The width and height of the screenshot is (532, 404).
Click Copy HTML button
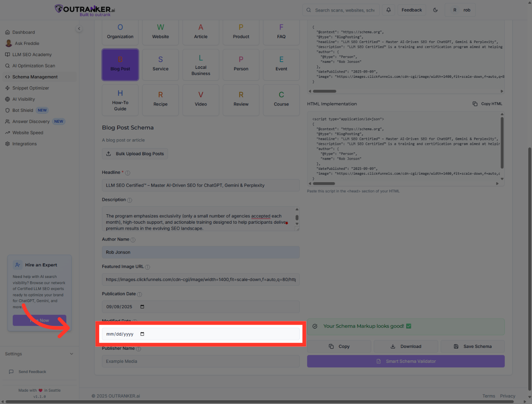pyautogui.click(x=487, y=104)
